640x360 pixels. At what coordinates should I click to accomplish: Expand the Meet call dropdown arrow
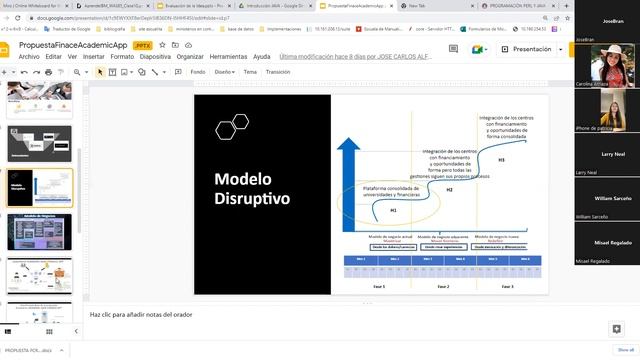(x=486, y=49)
